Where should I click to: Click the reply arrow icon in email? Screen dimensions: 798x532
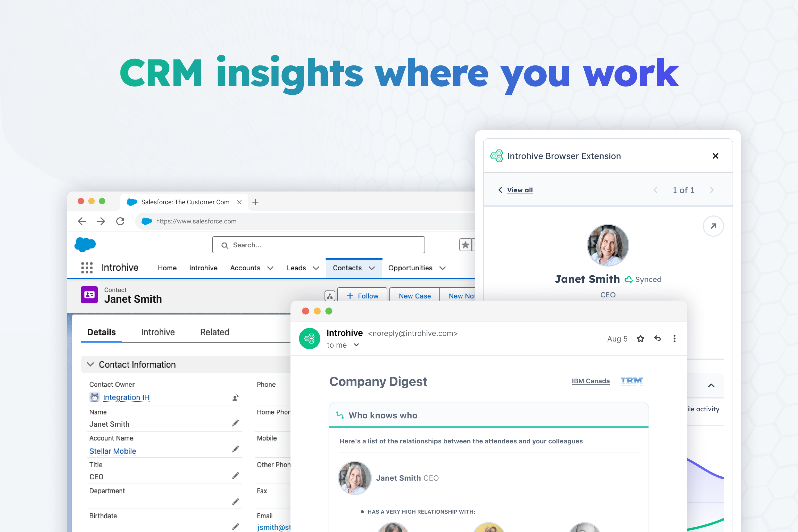[658, 339]
